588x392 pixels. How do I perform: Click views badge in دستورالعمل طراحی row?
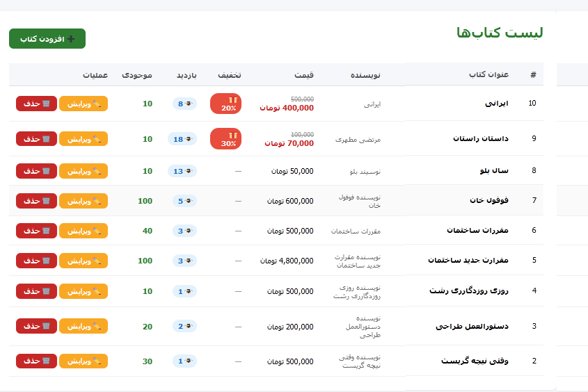(x=184, y=327)
